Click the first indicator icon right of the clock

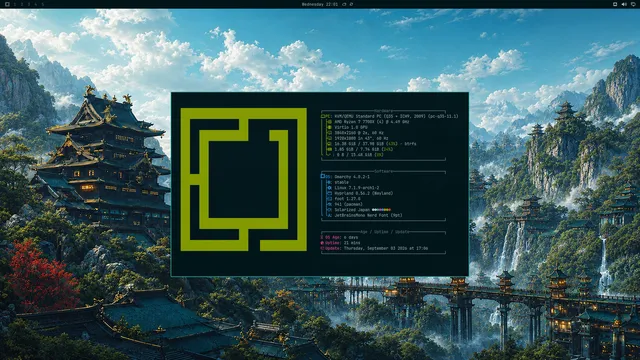pyautogui.click(x=344, y=4)
